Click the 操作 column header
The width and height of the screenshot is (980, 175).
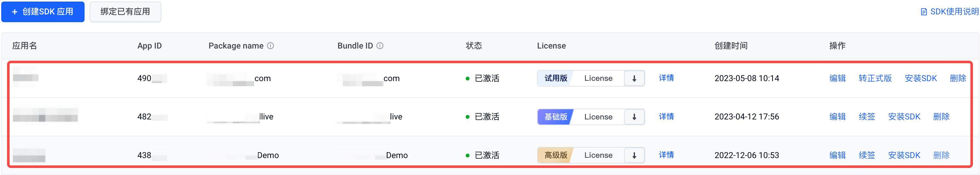(x=837, y=46)
